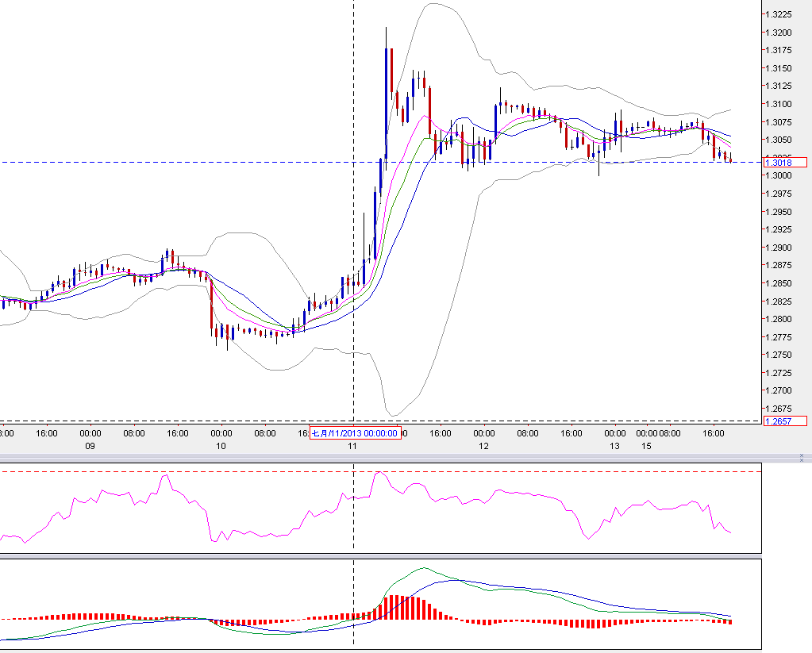Click the 1.2800 price scale label
812x653 pixels.
coord(779,319)
